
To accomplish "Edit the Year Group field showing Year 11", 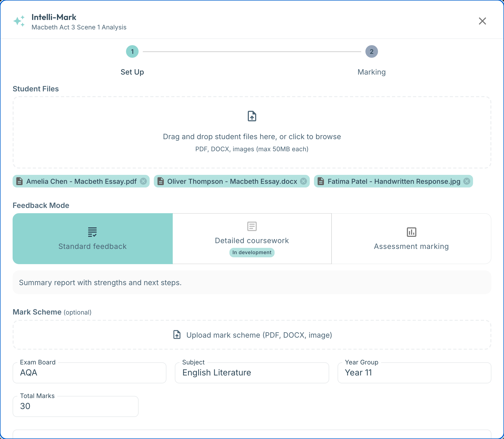I will click(x=414, y=373).
